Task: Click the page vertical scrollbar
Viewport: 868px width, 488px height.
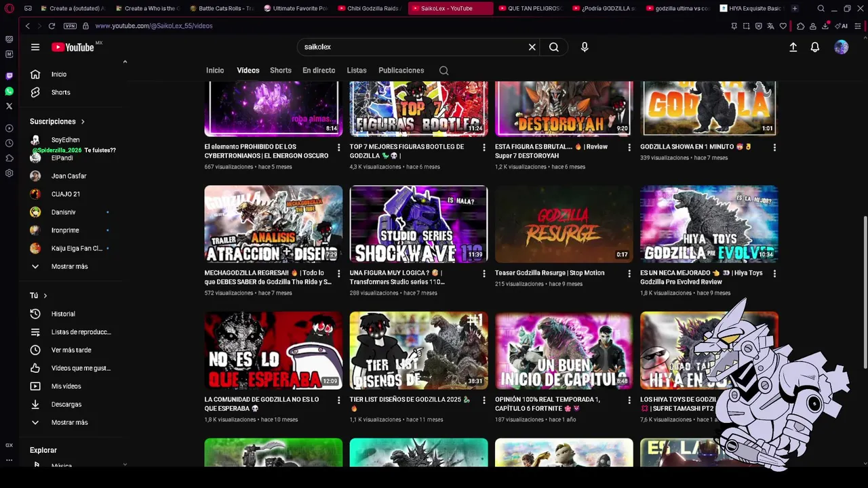Action: (865, 293)
